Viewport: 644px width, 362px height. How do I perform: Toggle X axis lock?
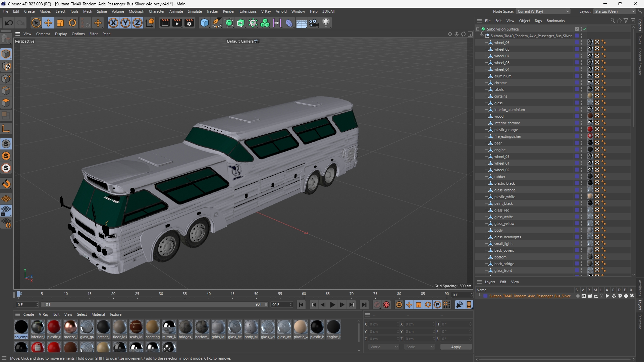[113, 23]
